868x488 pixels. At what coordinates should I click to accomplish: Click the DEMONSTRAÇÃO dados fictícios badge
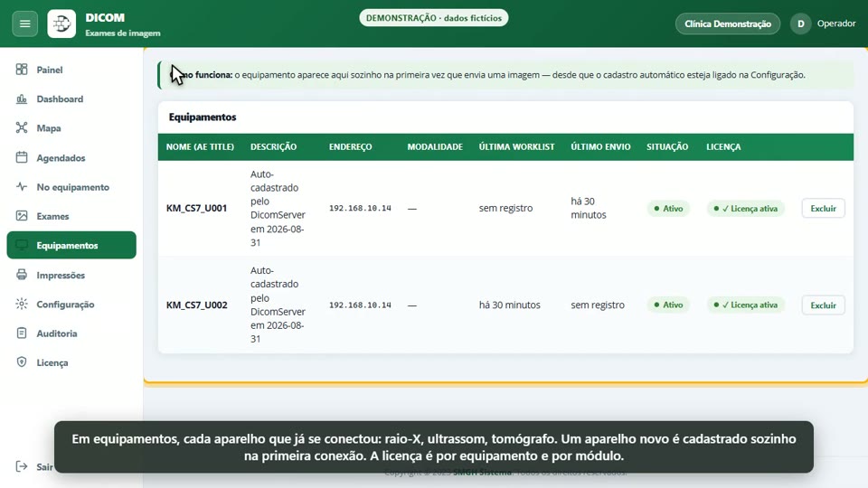point(433,18)
